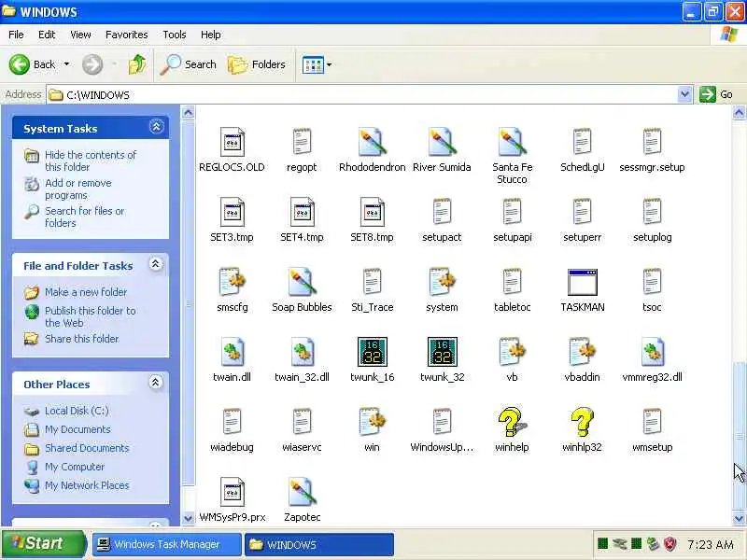The image size is (747, 560).
Task: Select the setuperr file
Action: click(x=582, y=212)
